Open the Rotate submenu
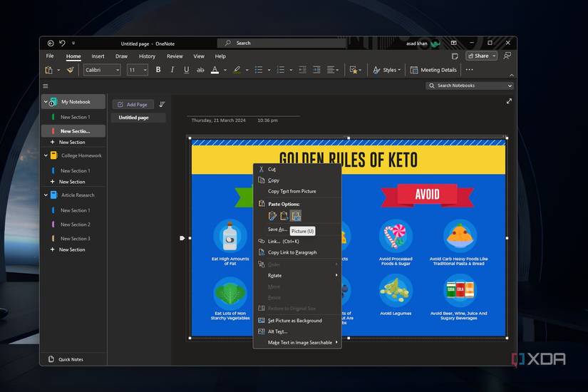Image resolution: width=588 pixels, height=392 pixels. pyautogui.click(x=297, y=275)
